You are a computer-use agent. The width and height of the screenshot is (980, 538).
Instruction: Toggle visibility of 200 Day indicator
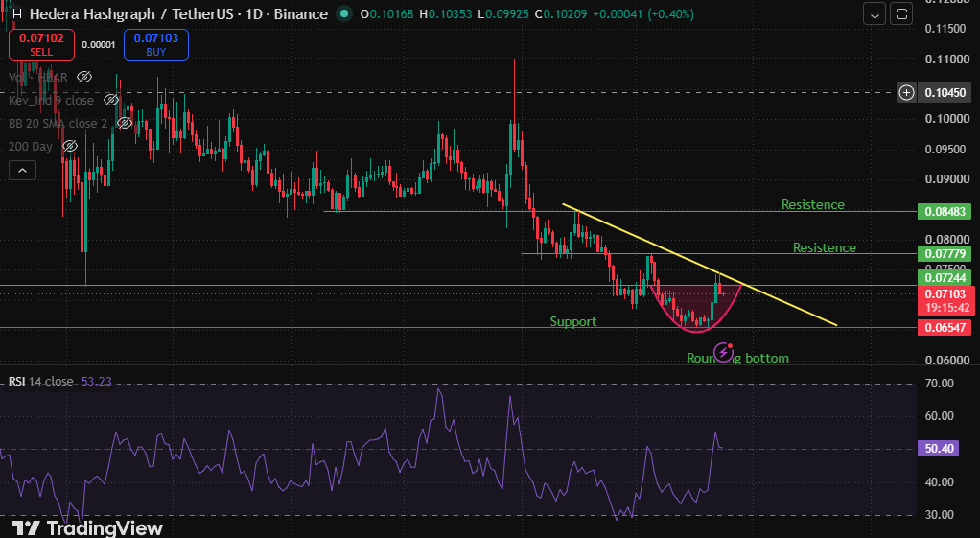point(69,146)
